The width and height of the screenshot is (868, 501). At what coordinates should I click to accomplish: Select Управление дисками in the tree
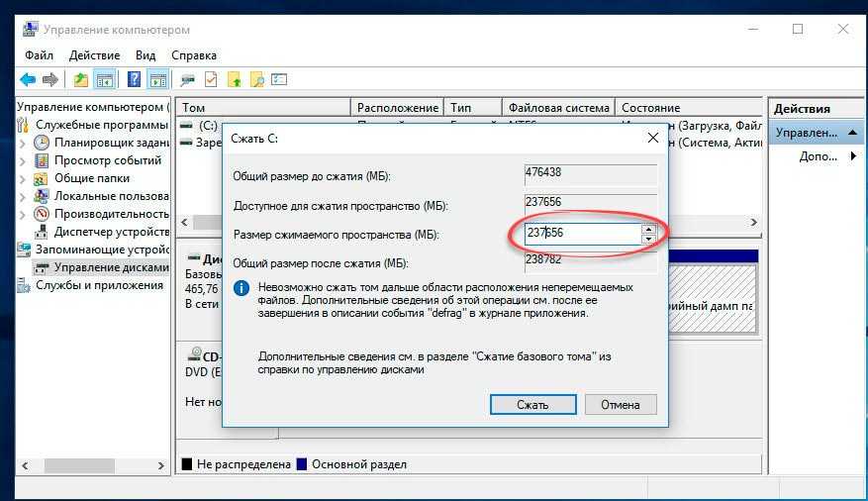(x=101, y=267)
